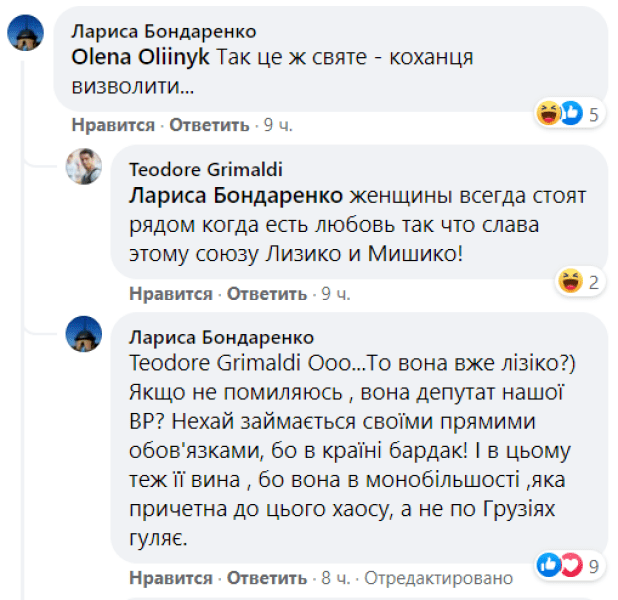Open Olena Oliinyk mention link
618x600 pixels.
point(141,57)
